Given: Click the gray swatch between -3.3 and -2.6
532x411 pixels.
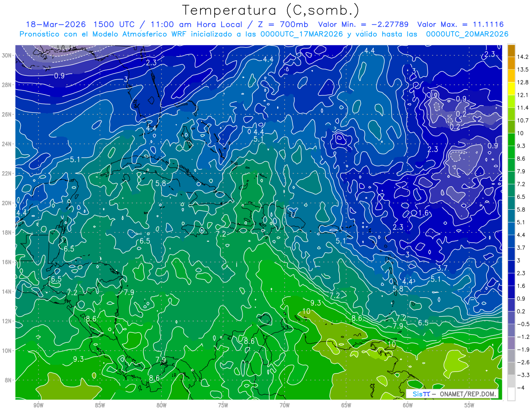Looking at the screenshot, I should [511, 368].
